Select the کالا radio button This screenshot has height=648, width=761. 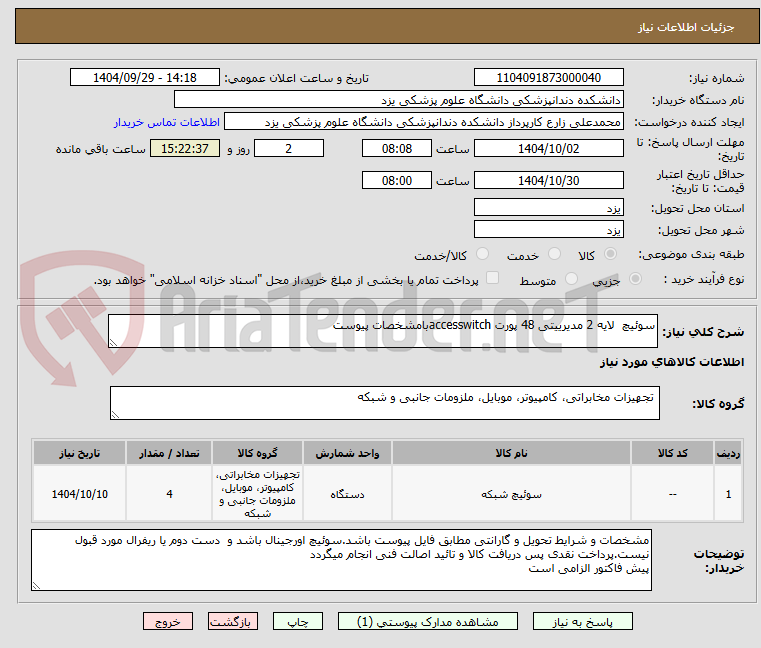pos(610,254)
